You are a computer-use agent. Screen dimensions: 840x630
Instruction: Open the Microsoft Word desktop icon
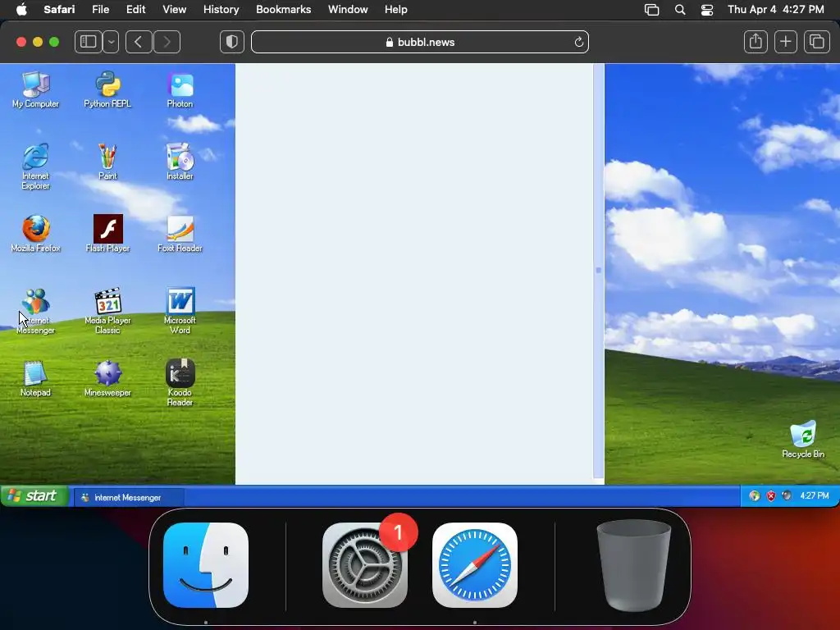click(x=180, y=311)
